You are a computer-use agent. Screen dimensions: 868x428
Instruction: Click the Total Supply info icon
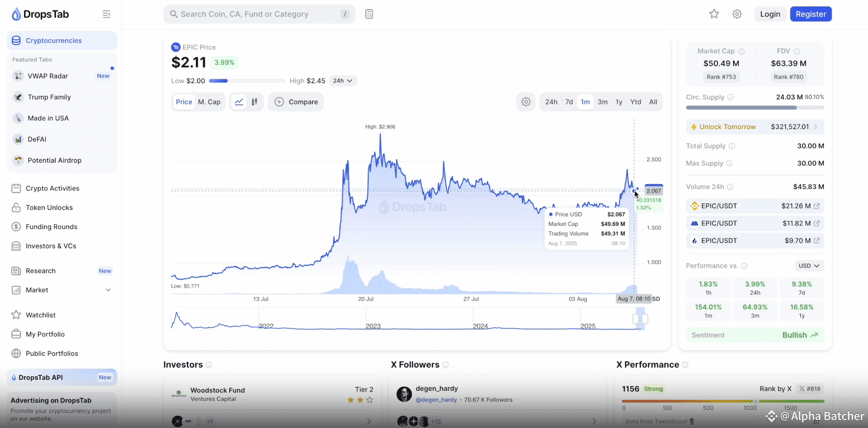click(x=732, y=146)
